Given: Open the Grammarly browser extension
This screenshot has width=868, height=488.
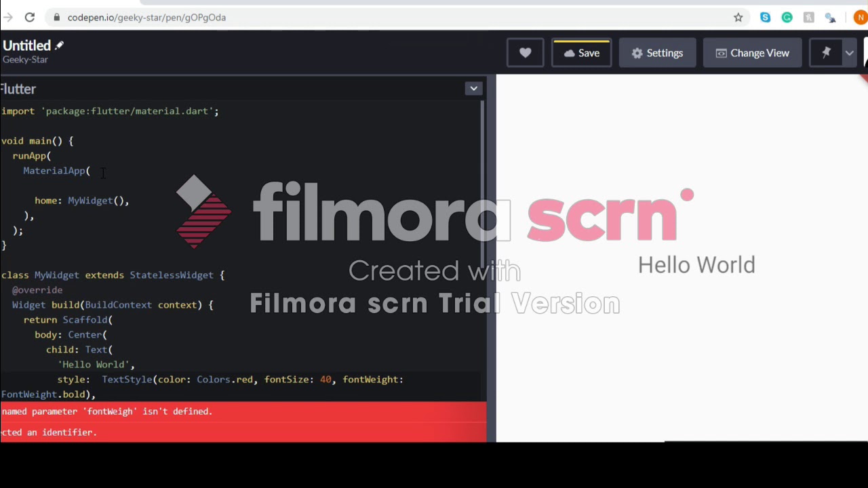Looking at the screenshot, I should [x=787, y=18].
